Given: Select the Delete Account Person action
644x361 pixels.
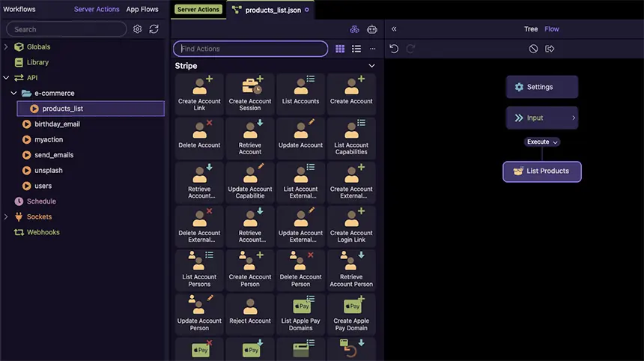Looking at the screenshot, I should [300, 270].
